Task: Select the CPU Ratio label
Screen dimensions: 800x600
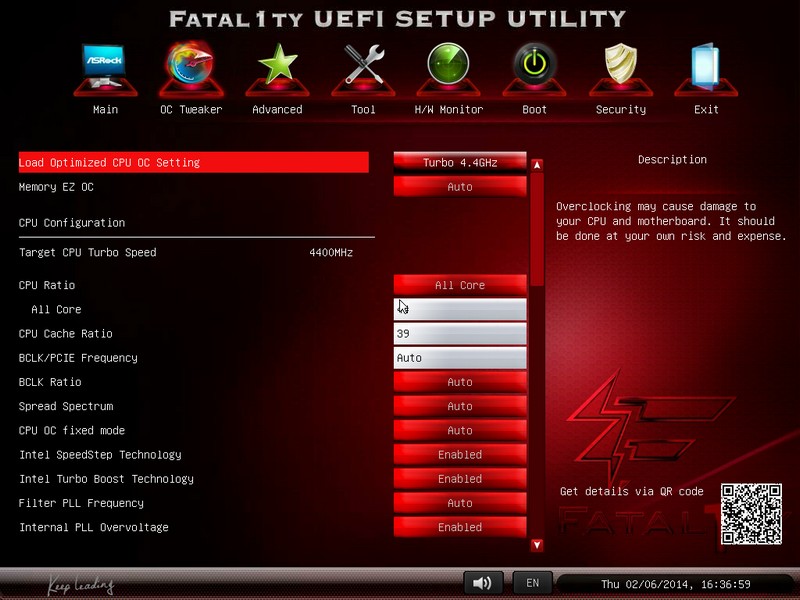Action: [x=47, y=285]
